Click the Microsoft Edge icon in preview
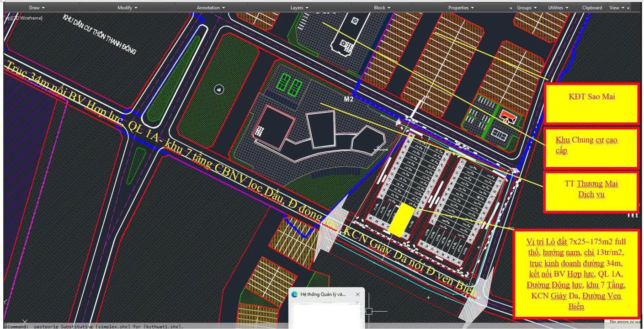The height and width of the screenshot is (329, 644). tap(295, 295)
